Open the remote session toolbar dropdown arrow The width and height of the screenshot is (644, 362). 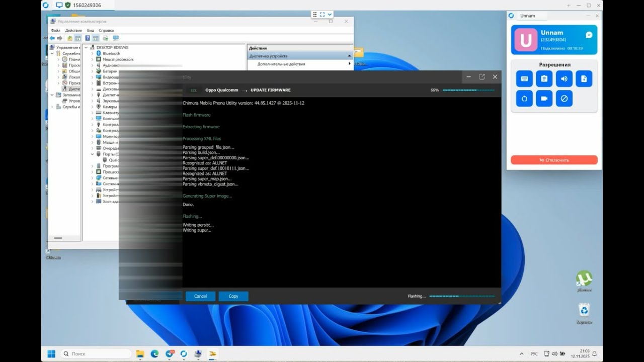330,15
